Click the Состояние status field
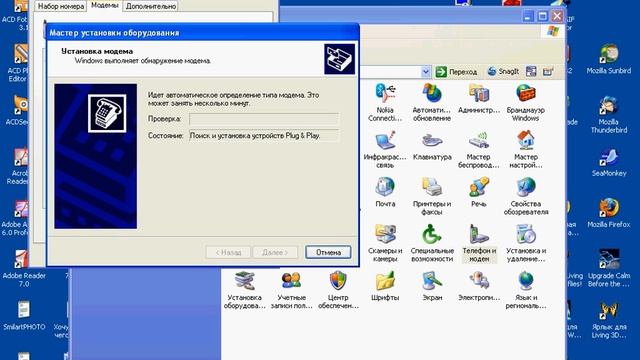Viewport: 640px width, 360px height. click(x=264, y=136)
